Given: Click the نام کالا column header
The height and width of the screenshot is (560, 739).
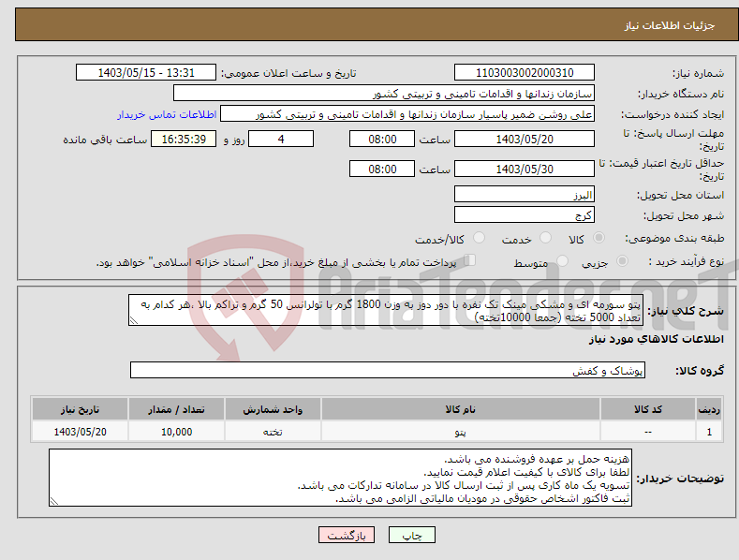Looking at the screenshot, I should [x=461, y=409].
